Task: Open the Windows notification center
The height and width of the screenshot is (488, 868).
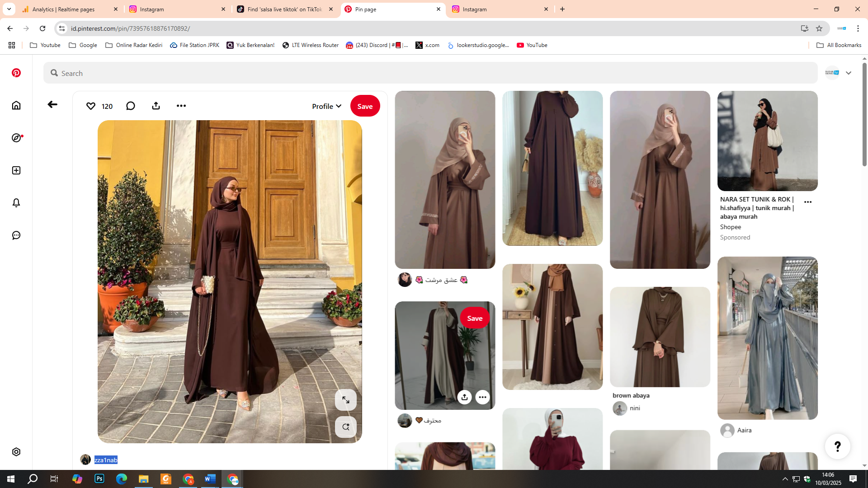Action: 853,479
